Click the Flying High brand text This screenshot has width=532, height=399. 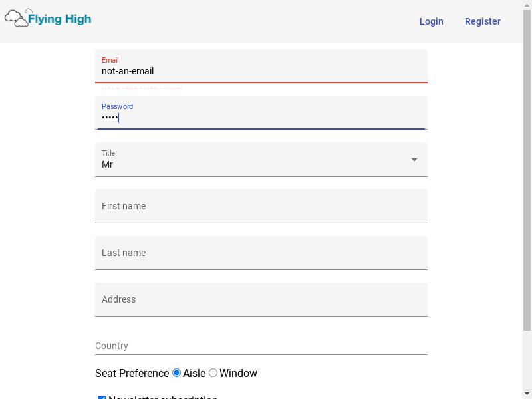point(60,19)
